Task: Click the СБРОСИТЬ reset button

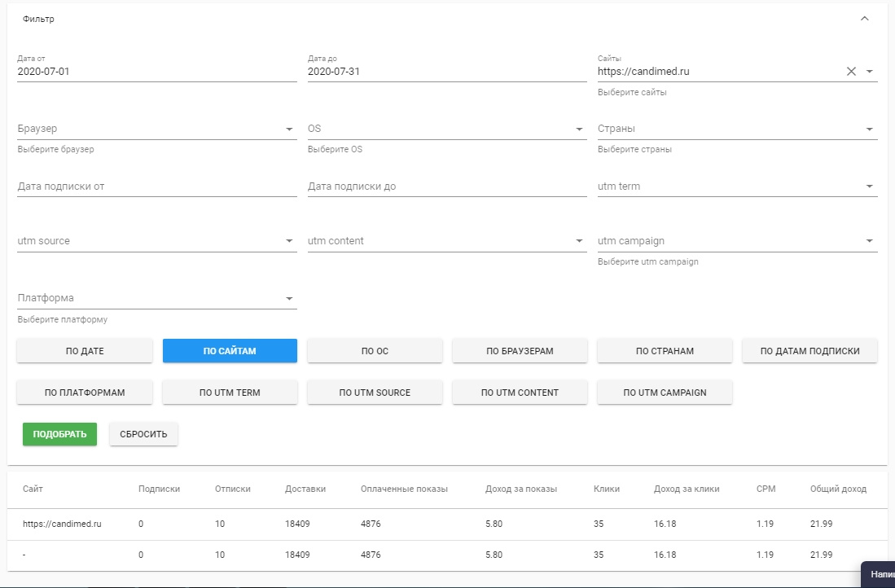Action: [x=143, y=434]
